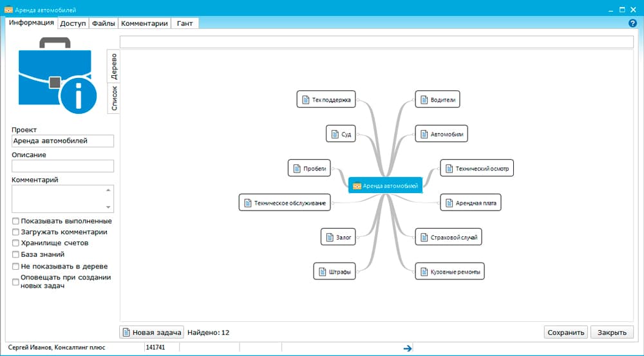Click the Сохранить button
This screenshot has height=356, width=644.
565,332
